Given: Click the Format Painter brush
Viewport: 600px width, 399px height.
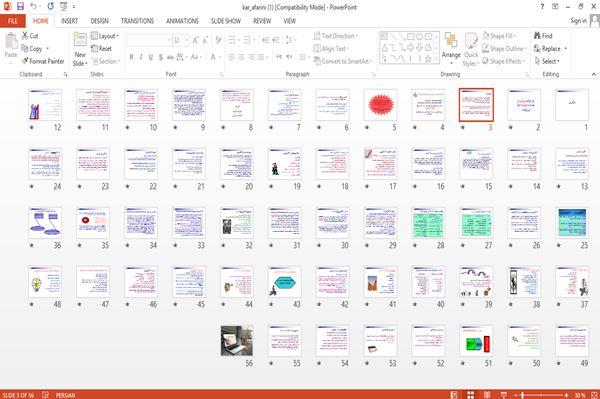Looking at the screenshot, I should 25,61.
